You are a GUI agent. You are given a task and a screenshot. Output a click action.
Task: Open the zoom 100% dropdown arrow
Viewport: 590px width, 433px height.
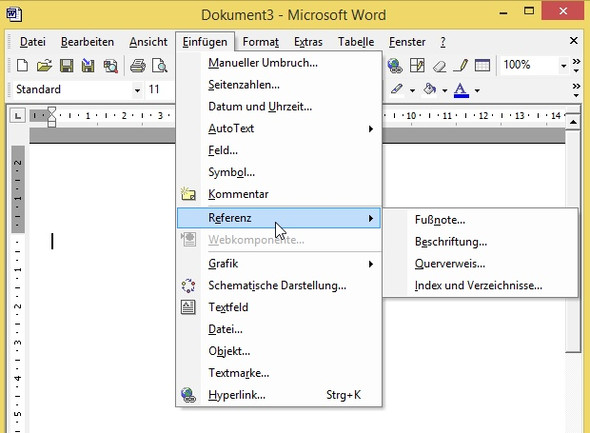point(563,66)
